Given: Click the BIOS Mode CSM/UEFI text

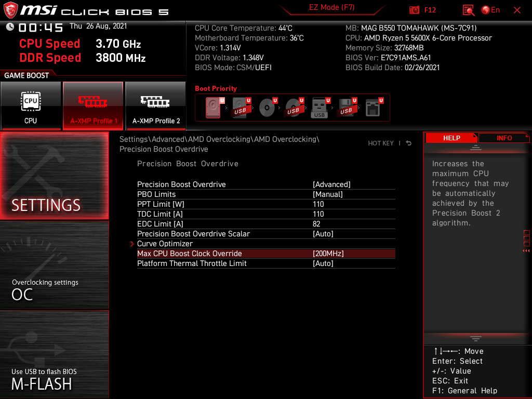Looking at the screenshot, I should pos(233,68).
